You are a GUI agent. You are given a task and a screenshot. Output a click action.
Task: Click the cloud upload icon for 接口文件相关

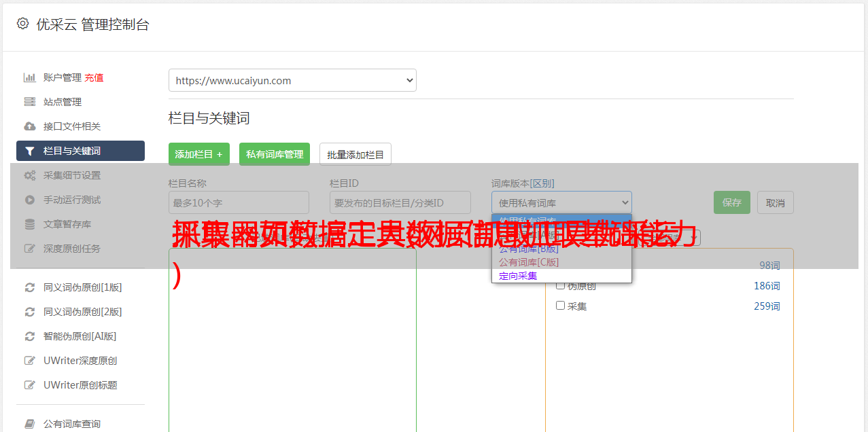tap(29, 126)
